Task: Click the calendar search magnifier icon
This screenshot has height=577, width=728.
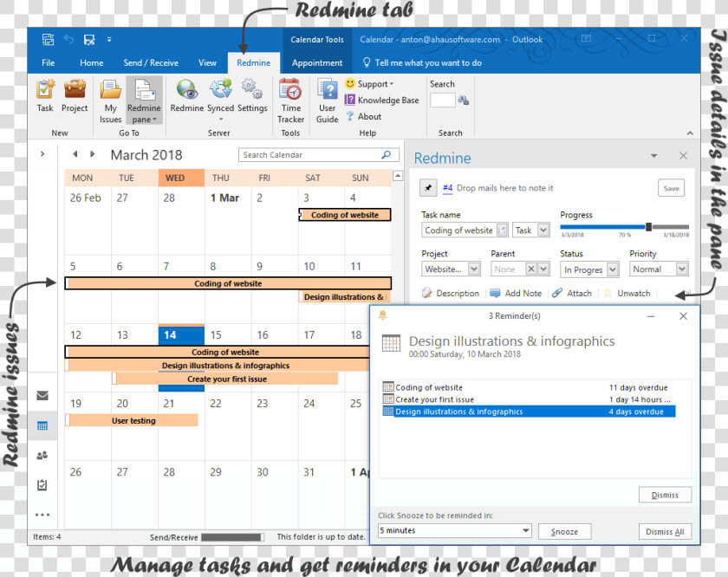Action: point(386,154)
